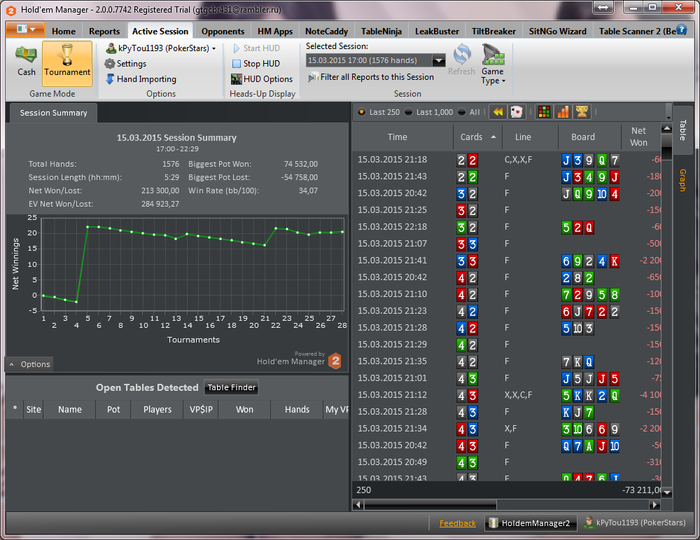Click Start HUD play icon

(x=237, y=48)
